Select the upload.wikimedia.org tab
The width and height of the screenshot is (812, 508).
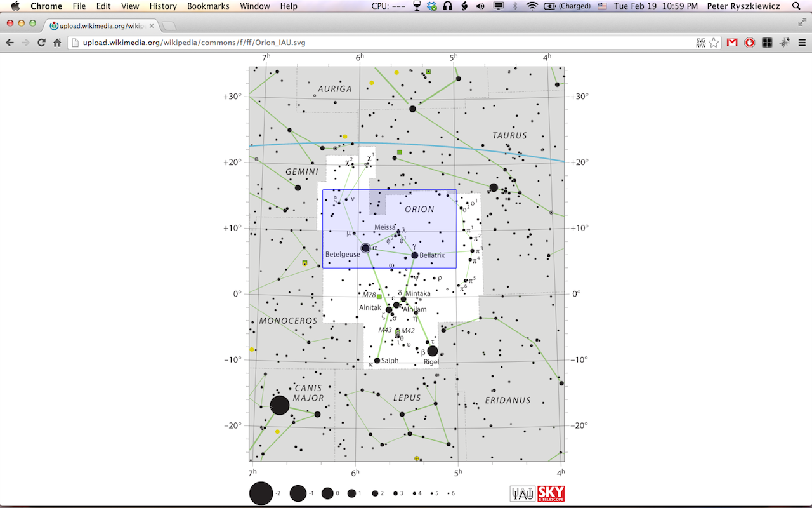pos(101,26)
